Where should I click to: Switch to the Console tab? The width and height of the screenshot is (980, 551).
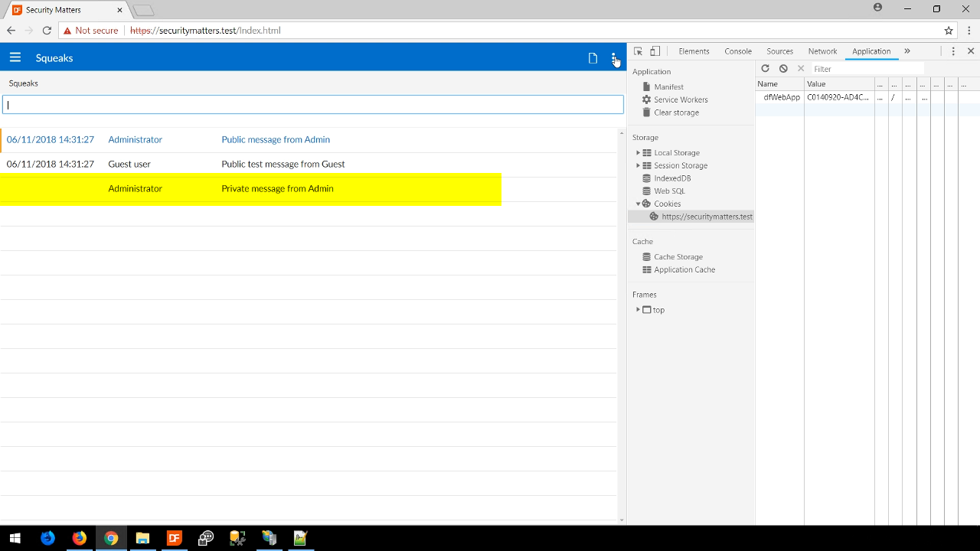[738, 51]
